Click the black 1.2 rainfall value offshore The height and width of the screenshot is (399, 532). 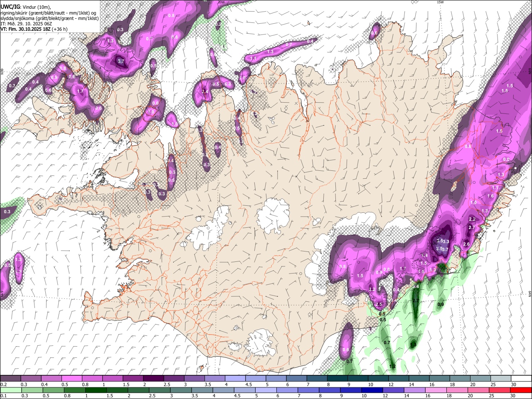point(392,366)
